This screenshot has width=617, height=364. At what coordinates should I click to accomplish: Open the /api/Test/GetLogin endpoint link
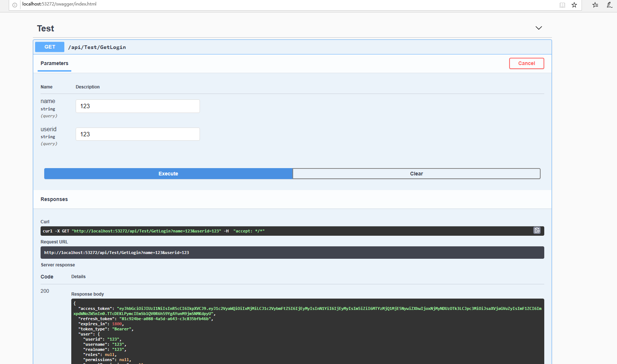[x=97, y=47]
